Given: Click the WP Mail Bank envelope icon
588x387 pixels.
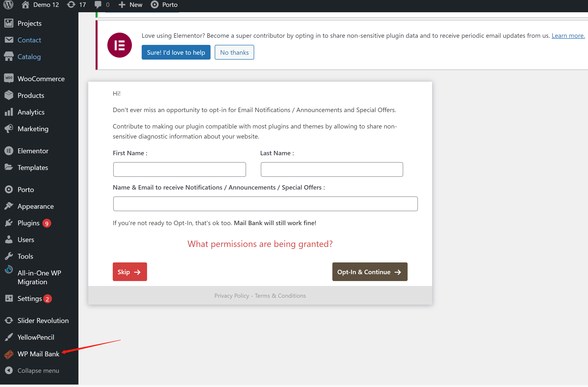Looking at the screenshot, I should 9,354.
